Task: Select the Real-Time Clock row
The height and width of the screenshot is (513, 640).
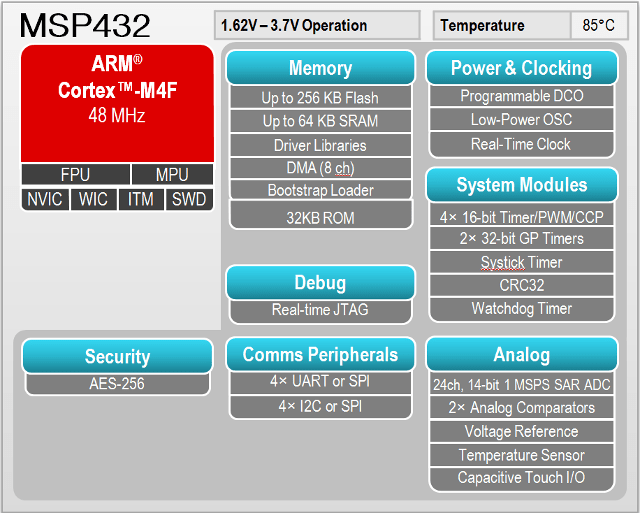Action: [522, 144]
